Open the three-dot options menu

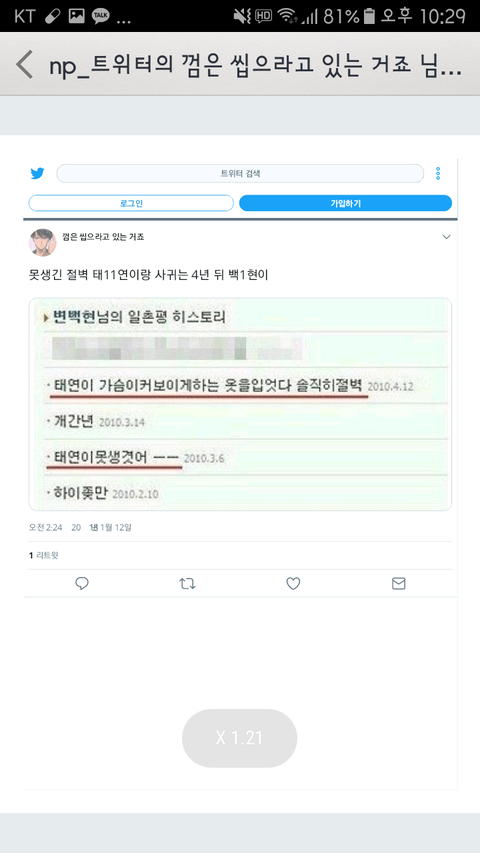(438, 174)
